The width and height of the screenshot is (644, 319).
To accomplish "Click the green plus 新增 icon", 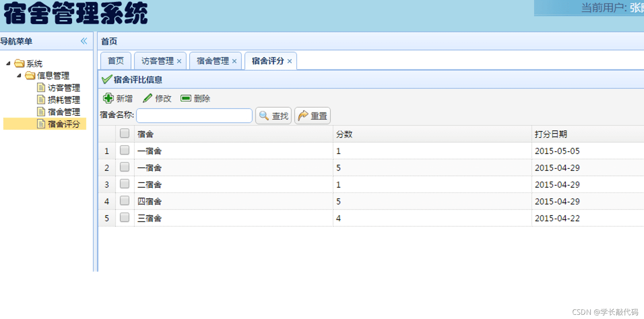I will (108, 98).
